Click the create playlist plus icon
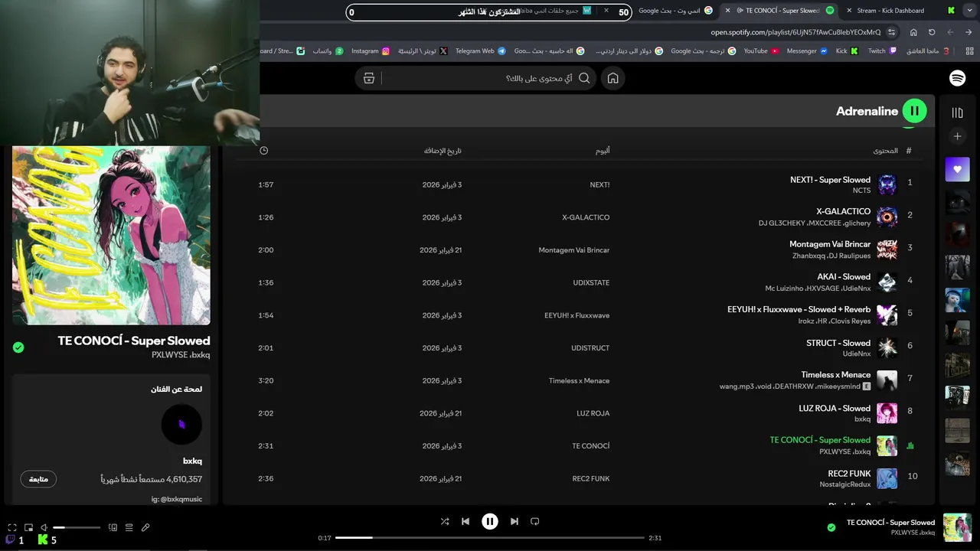The width and height of the screenshot is (980, 551). click(x=957, y=136)
